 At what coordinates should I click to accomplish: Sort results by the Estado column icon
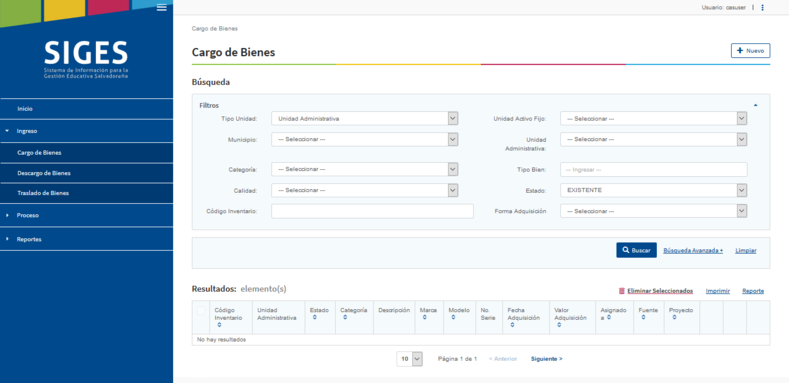point(314,318)
